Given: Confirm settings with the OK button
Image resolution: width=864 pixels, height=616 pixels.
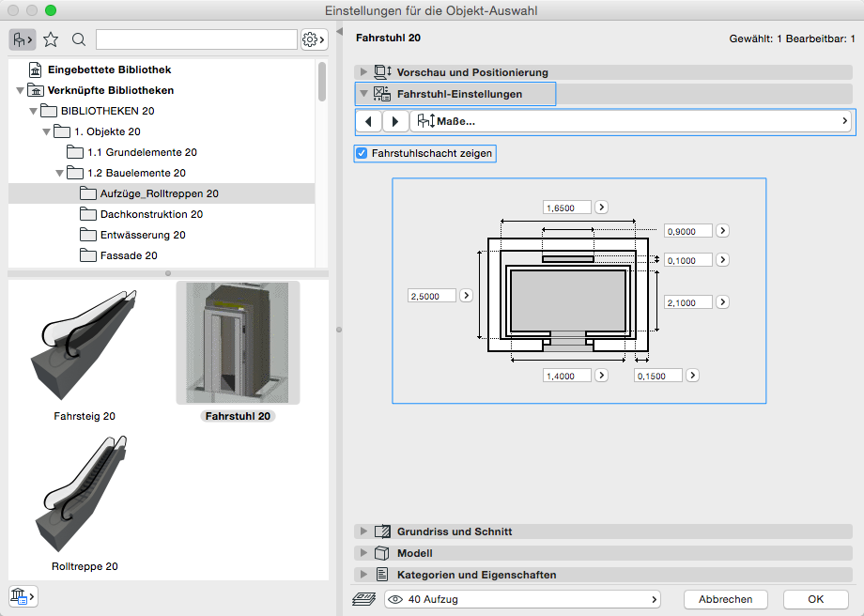Looking at the screenshot, I should (x=815, y=599).
